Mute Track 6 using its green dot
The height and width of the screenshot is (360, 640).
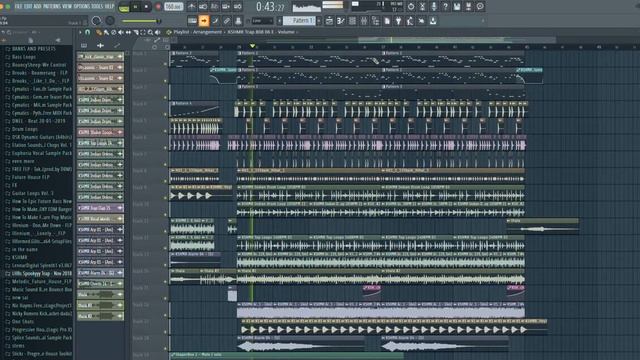coord(165,148)
